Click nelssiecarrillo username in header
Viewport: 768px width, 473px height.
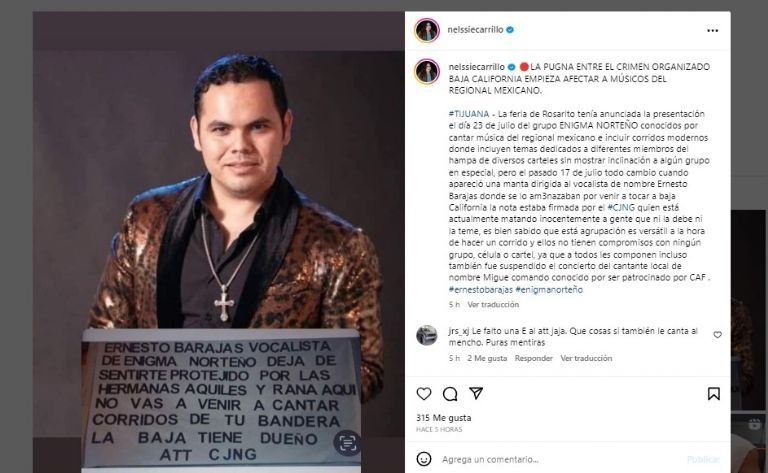pyautogui.click(x=475, y=30)
